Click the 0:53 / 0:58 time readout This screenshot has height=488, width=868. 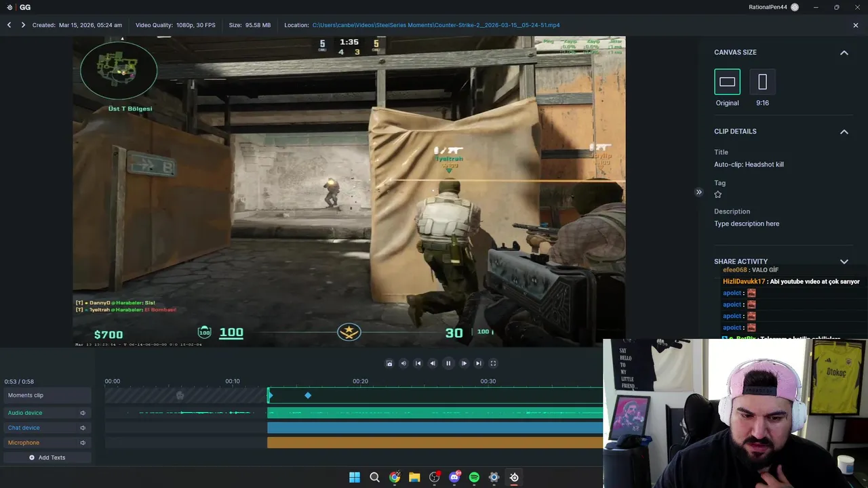19,382
